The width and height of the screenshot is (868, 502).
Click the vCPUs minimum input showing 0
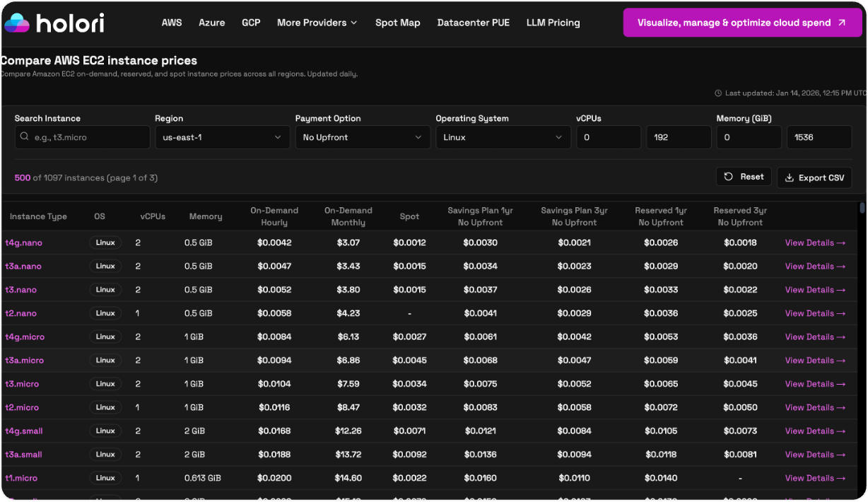tap(609, 136)
